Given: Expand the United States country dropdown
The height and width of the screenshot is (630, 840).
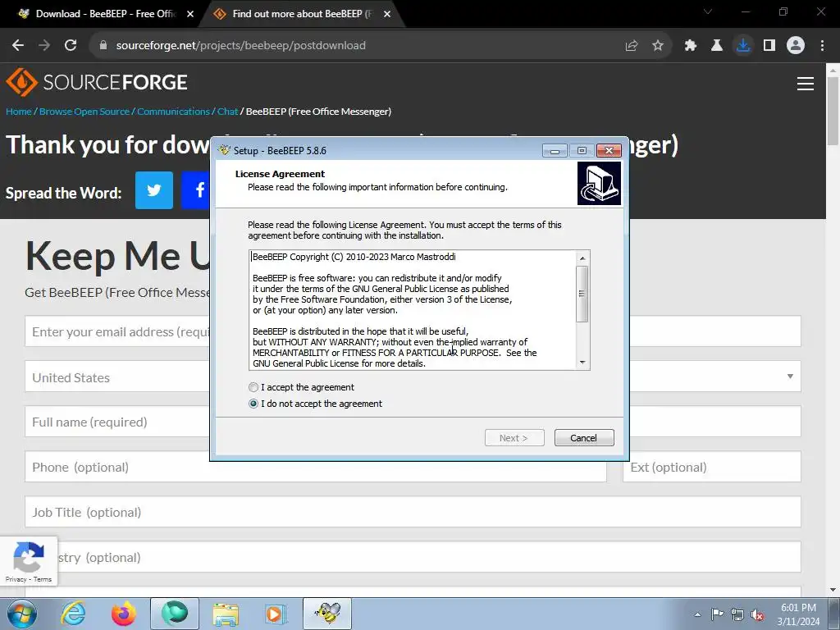Looking at the screenshot, I should (x=790, y=377).
